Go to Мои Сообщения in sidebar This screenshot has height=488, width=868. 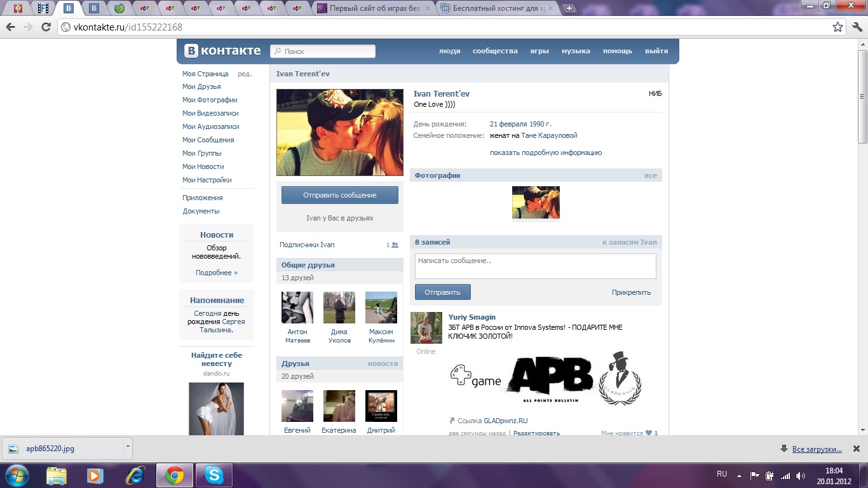[208, 140]
